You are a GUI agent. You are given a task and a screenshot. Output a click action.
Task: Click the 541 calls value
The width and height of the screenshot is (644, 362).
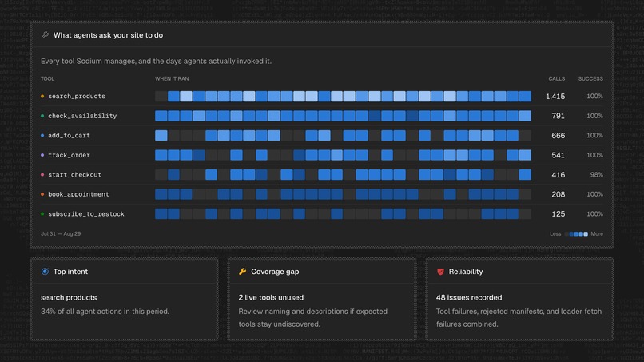tap(559, 155)
